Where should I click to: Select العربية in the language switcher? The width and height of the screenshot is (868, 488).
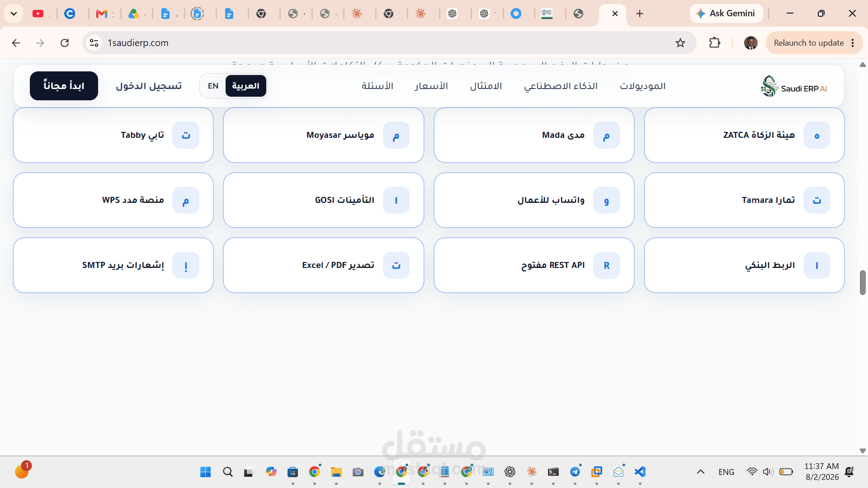[x=245, y=86]
